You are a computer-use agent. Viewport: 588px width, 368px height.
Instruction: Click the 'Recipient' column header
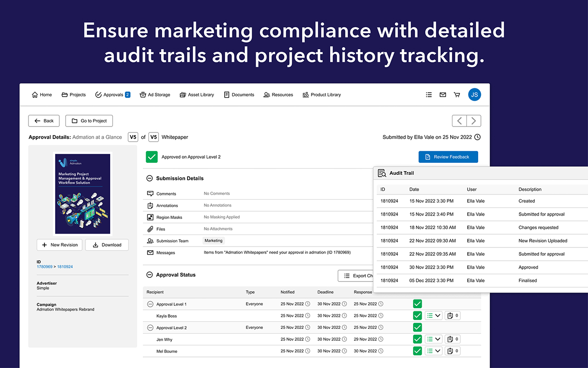point(155,292)
